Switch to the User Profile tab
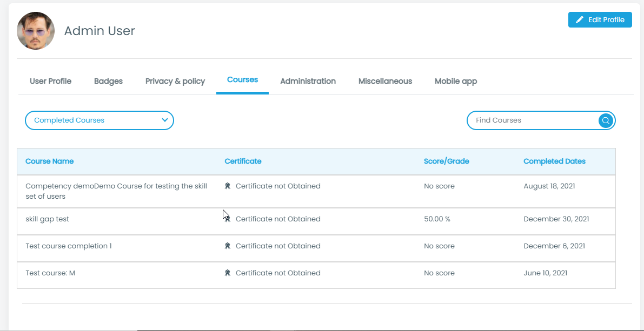The image size is (644, 331). tap(50, 81)
